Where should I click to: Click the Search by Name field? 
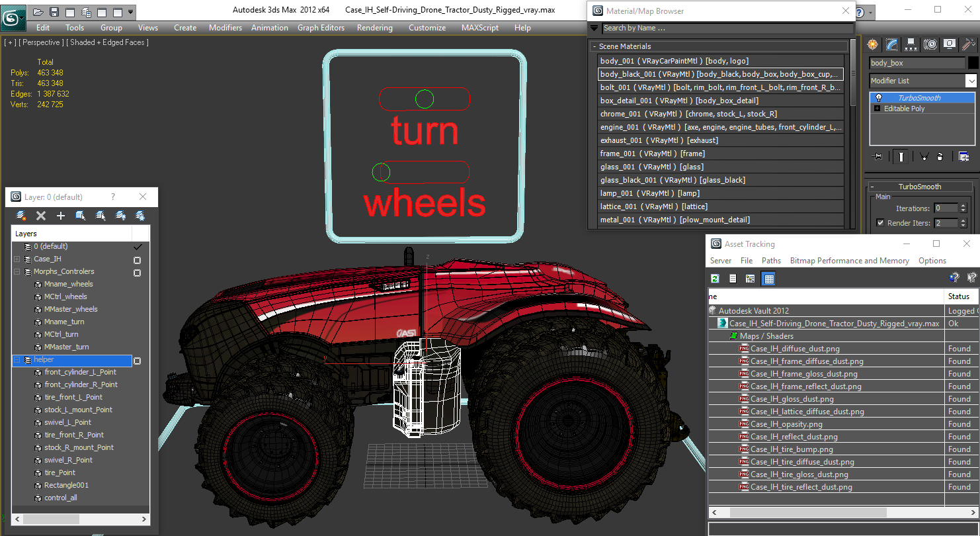click(727, 28)
